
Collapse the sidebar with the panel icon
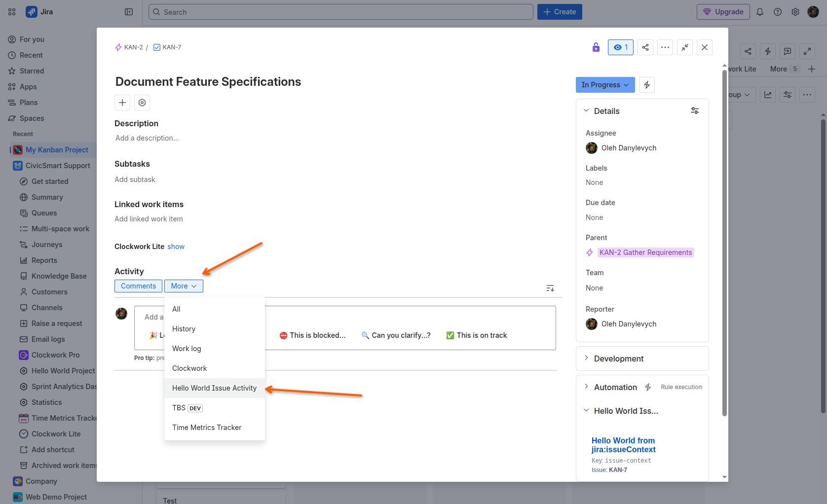click(x=129, y=12)
